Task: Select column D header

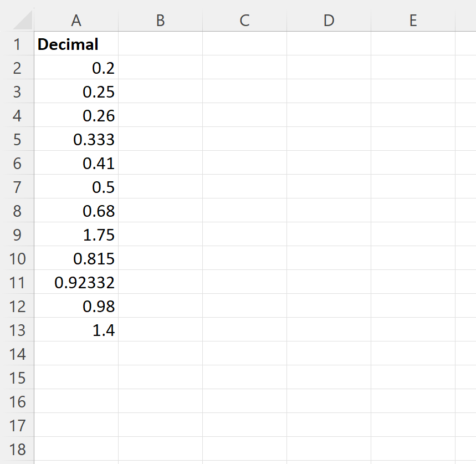Action: pos(329,20)
